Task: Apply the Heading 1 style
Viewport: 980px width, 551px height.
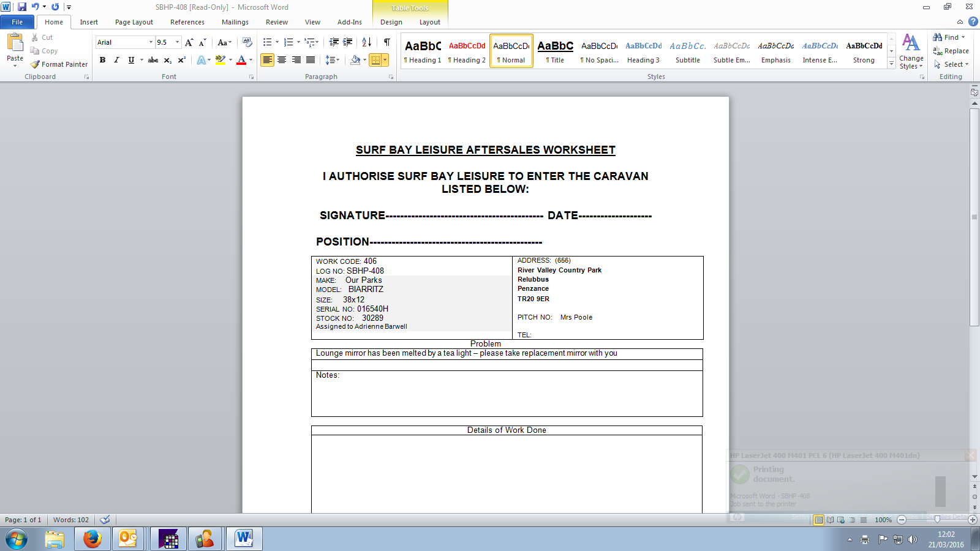Action: (423, 51)
